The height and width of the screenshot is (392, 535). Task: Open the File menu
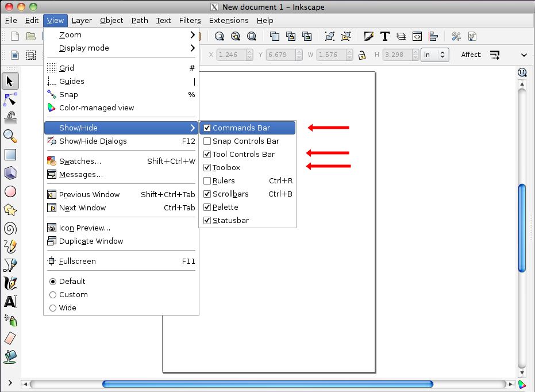click(x=11, y=21)
